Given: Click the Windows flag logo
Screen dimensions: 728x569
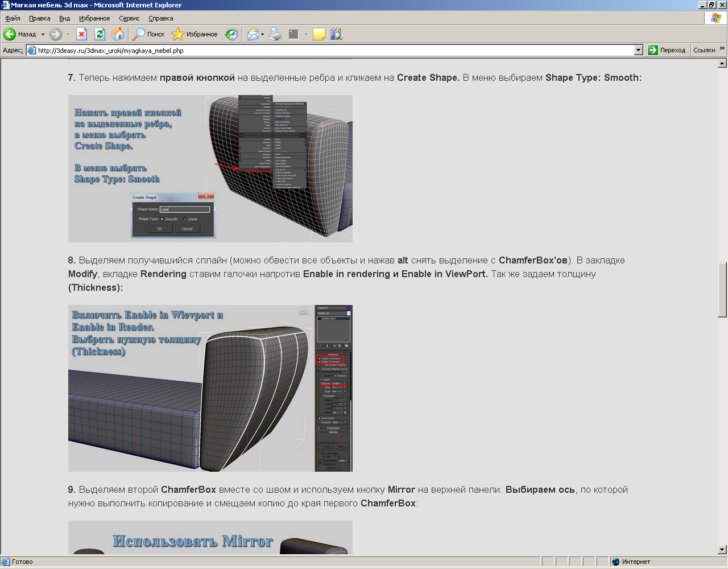Looking at the screenshot, I should coord(715,18).
